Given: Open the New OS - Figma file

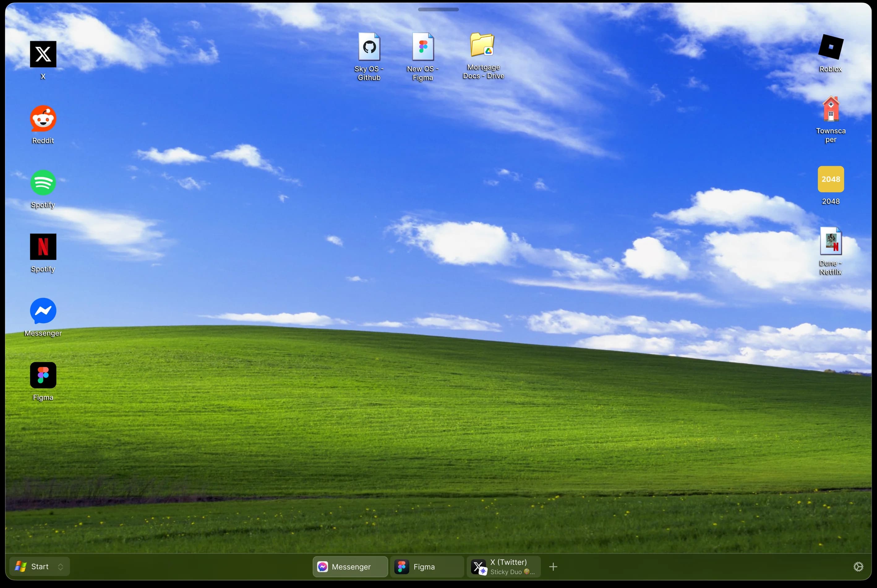Looking at the screenshot, I should (423, 47).
